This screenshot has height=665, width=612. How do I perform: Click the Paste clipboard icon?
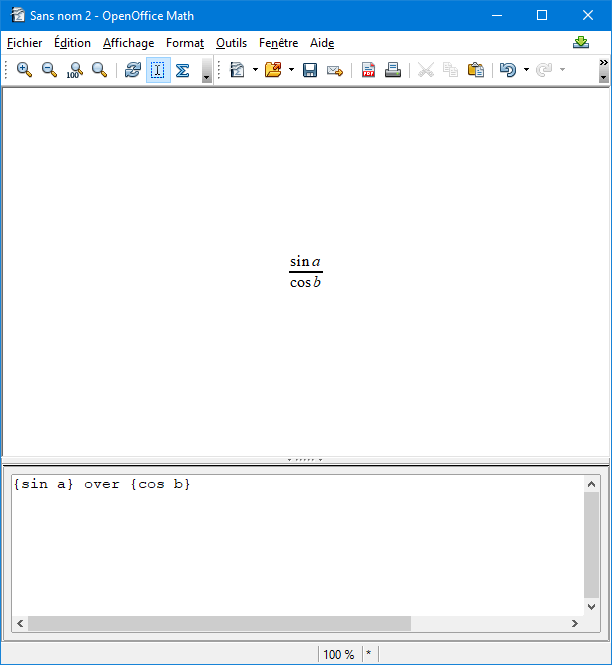point(476,70)
